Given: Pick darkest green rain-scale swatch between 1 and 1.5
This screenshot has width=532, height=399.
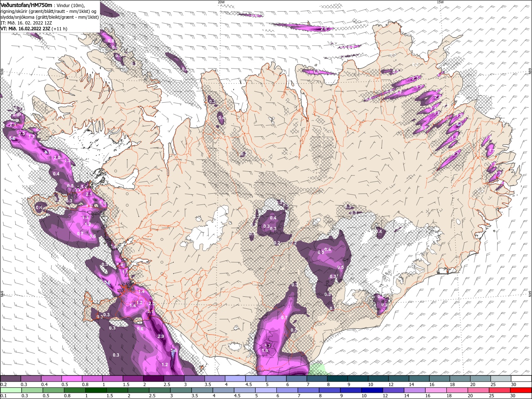Looking at the screenshot, I should tap(97, 390).
